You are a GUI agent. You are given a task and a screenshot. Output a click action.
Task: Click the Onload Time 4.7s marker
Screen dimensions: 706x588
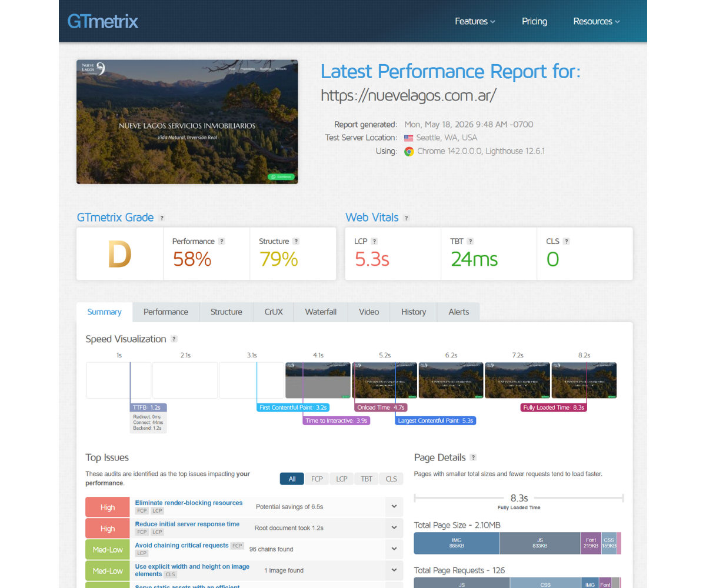click(x=381, y=407)
